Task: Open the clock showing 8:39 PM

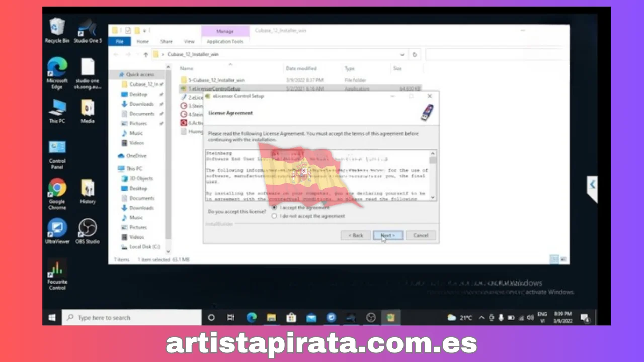Action: tap(563, 318)
